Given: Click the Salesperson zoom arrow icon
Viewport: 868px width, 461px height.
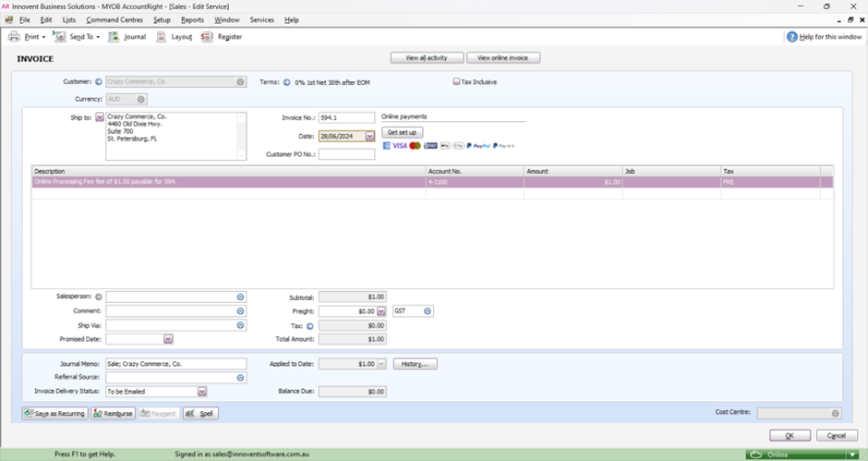Looking at the screenshot, I should pos(99,297).
